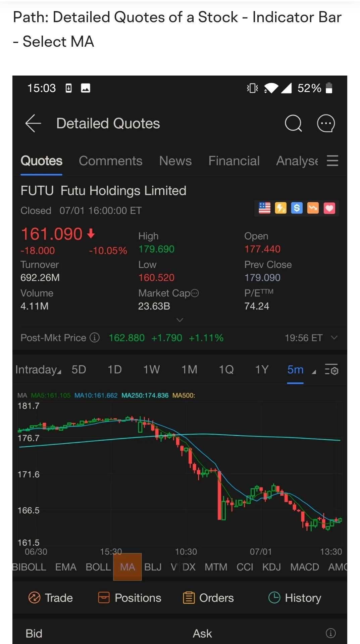This screenshot has width=360, height=644.
Task: Select the 1M chart period
Action: pos(189,370)
